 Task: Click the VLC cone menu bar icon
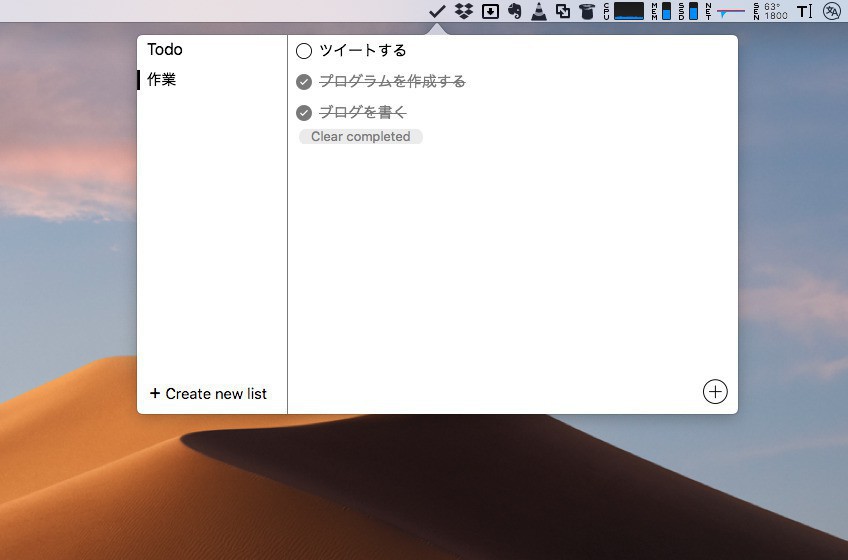point(539,11)
